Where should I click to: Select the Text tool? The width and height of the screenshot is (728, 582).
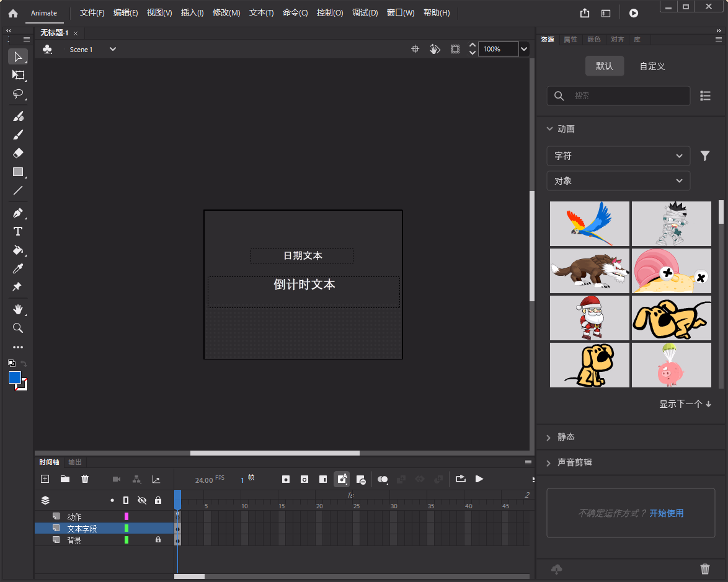tap(17, 231)
